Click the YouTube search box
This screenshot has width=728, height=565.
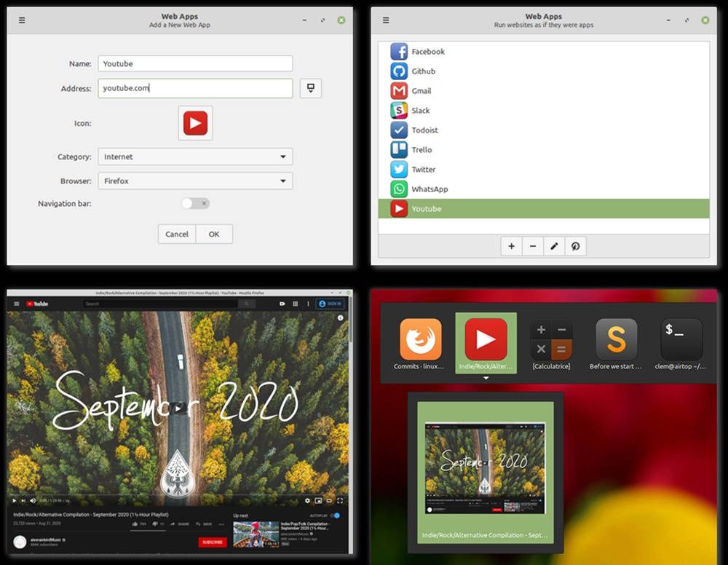click(161, 304)
